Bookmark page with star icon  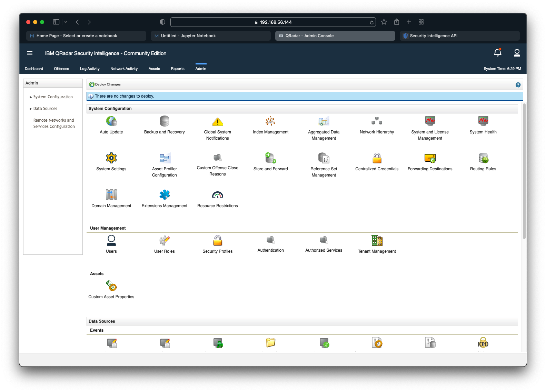coord(384,22)
